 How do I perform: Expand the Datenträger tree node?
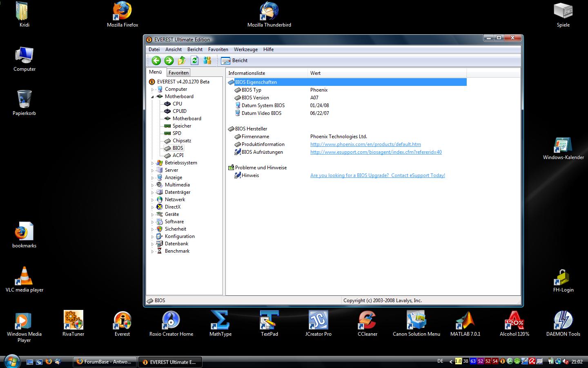[153, 192]
